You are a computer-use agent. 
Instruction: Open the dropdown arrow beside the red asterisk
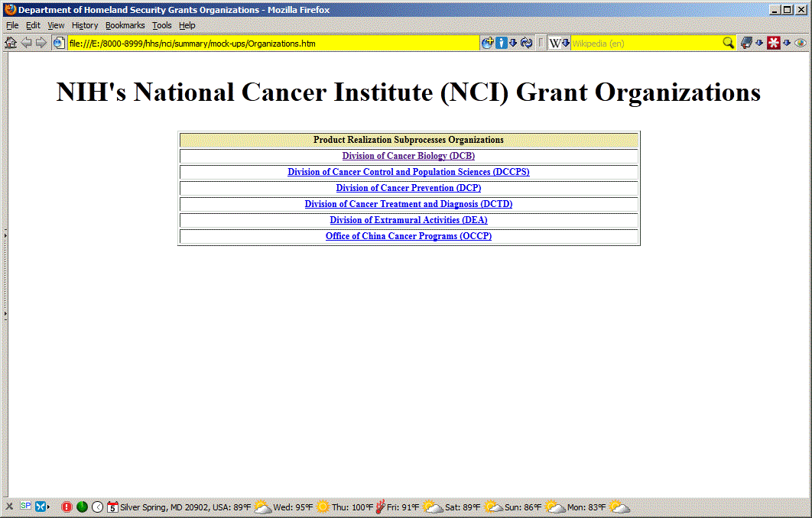787,43
